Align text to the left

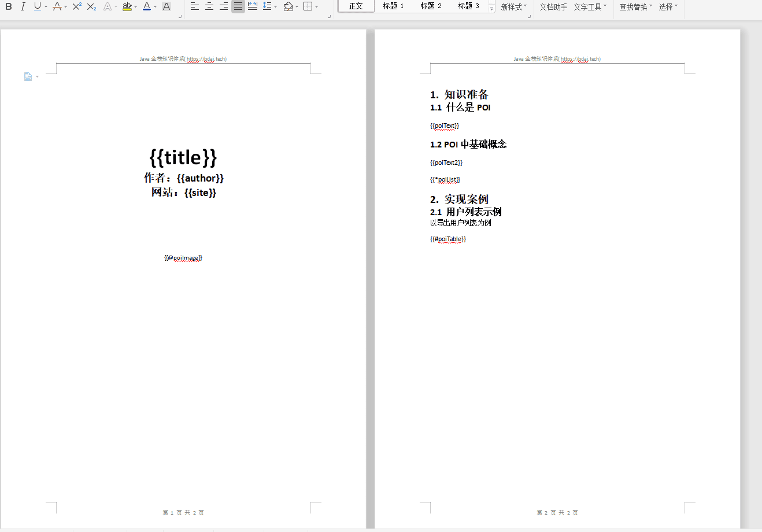(195, 7)
